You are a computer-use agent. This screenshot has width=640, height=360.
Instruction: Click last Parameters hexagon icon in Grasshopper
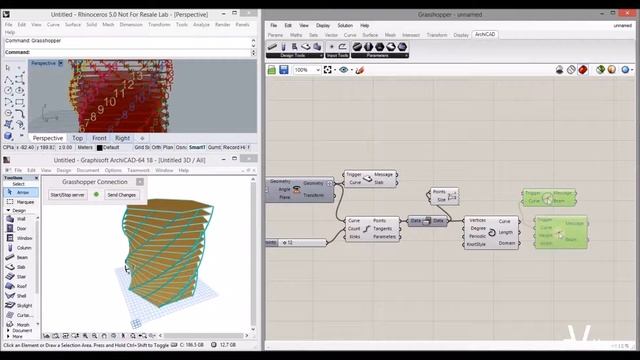pyautogui.click(x=402, y=47)
